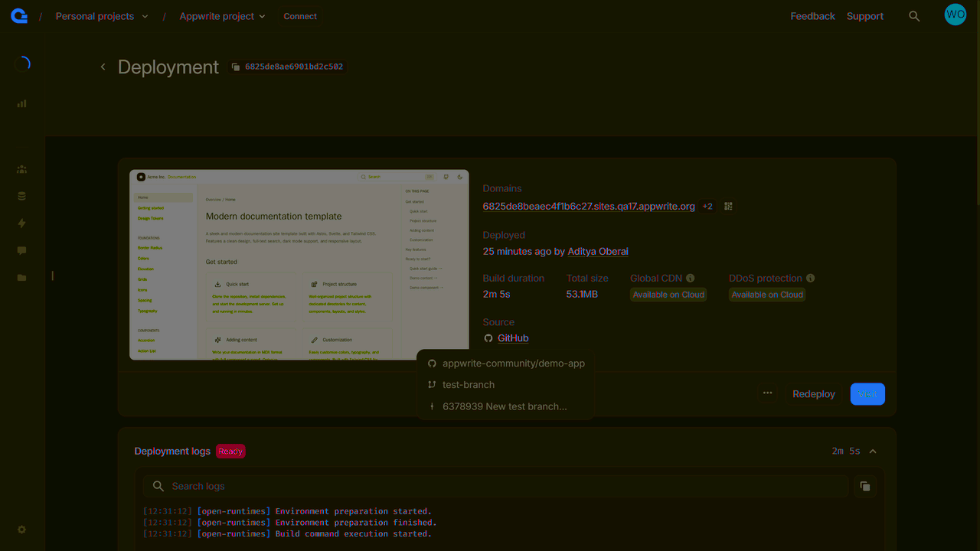Copy the deployment logs using the copy icon

864,486
